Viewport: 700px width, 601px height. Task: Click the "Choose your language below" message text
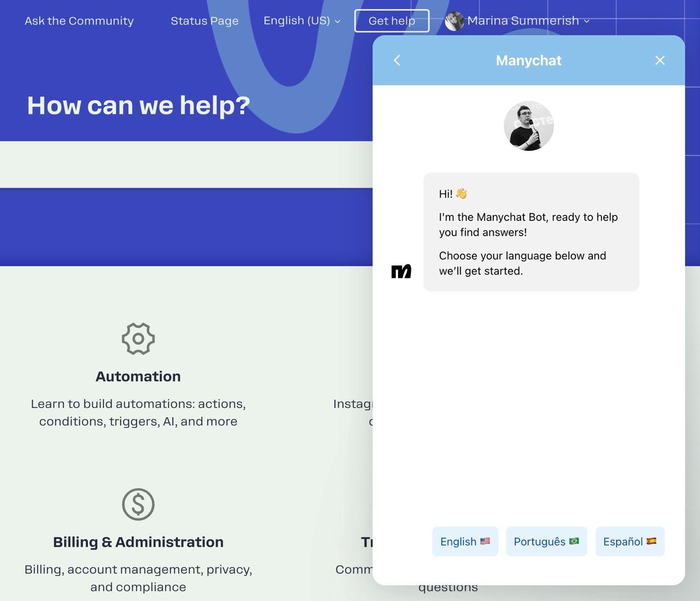click(522, 263)
